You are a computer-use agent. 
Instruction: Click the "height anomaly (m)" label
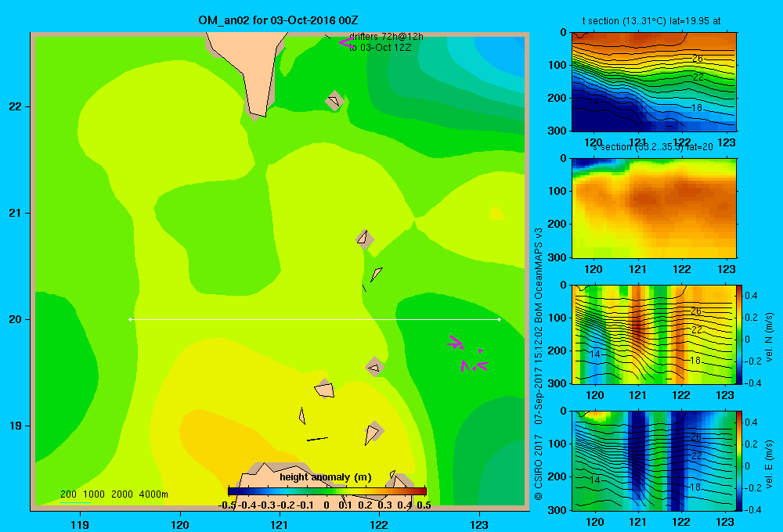(326, 477)
